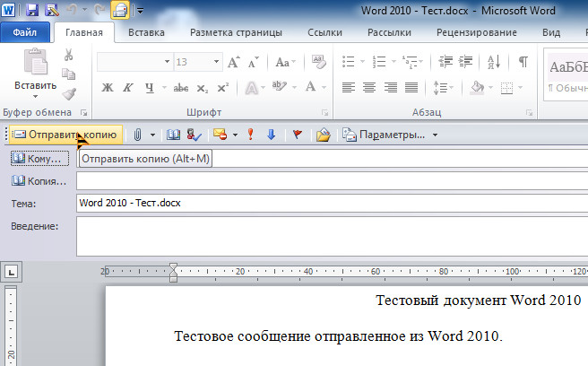Screen dimensions: 588x366
Task: Click the Copy icon in clipboard group
Action: pos(68,74)
